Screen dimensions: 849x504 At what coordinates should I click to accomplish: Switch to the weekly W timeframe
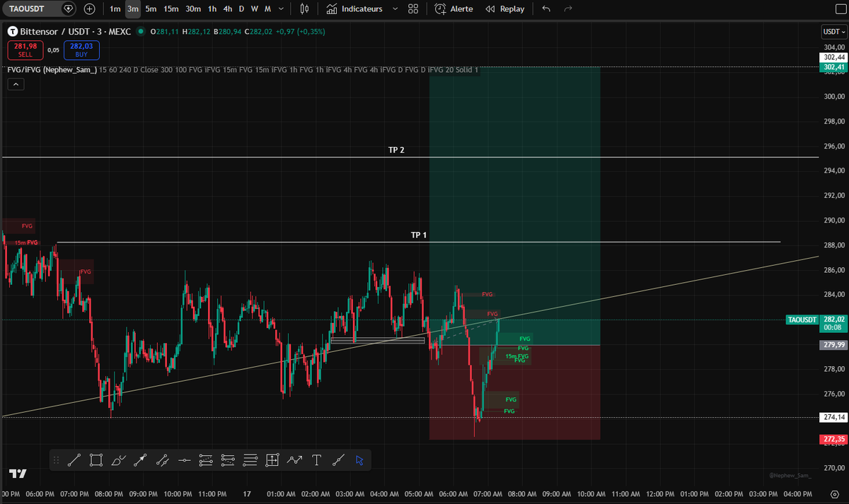click(x=254, y=9)
